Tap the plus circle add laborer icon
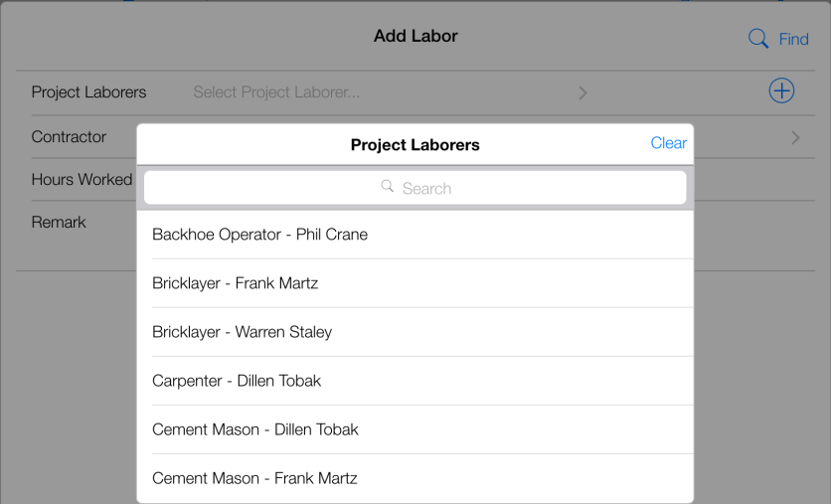 tap(782, 91)
